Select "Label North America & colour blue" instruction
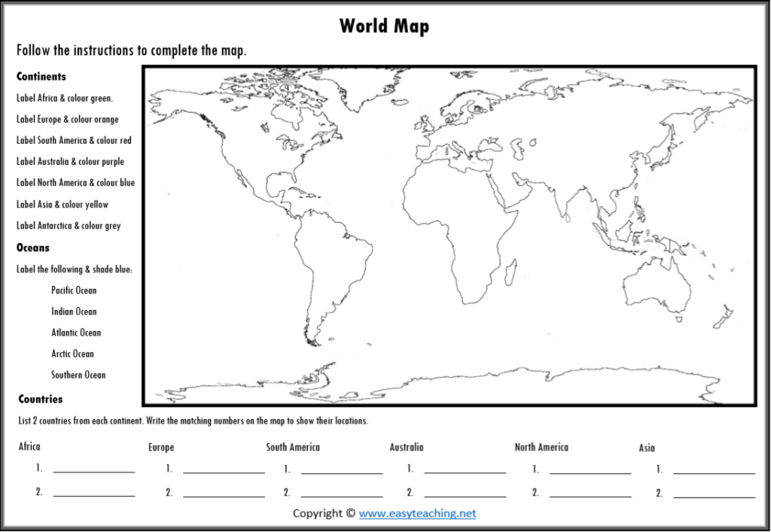 [x=75, y=183]
